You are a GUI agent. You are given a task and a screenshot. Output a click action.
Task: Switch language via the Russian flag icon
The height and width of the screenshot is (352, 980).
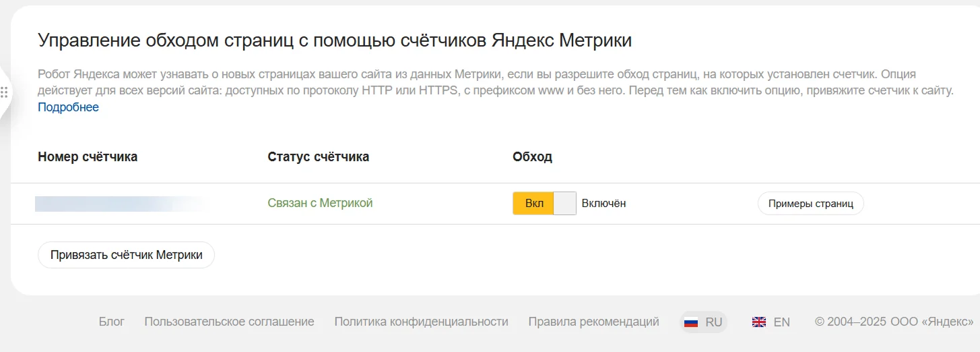(x=691, y=322)
